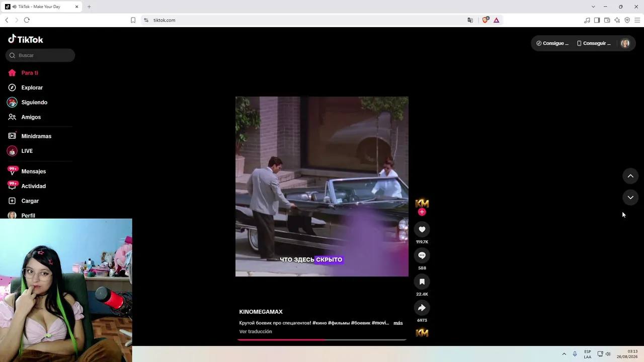Save video with bookmark icon

pyautogui.click(x=422, y=282)
